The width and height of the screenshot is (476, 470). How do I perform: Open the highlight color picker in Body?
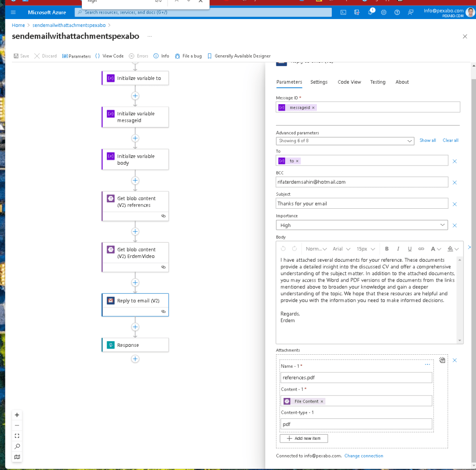[x=453, y=249]
